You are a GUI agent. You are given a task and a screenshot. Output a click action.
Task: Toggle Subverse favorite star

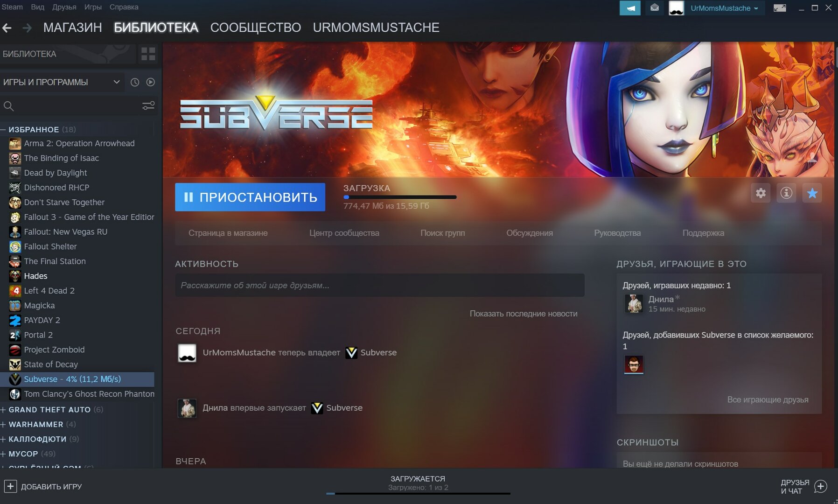tap(812, 193)
